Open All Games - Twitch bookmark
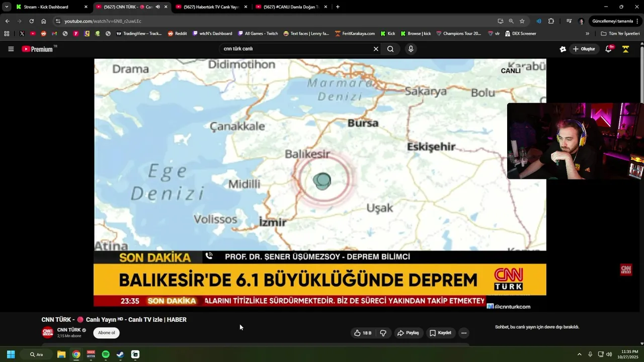Viewport: 644px width, 362px height. click(x=258, y=34)
